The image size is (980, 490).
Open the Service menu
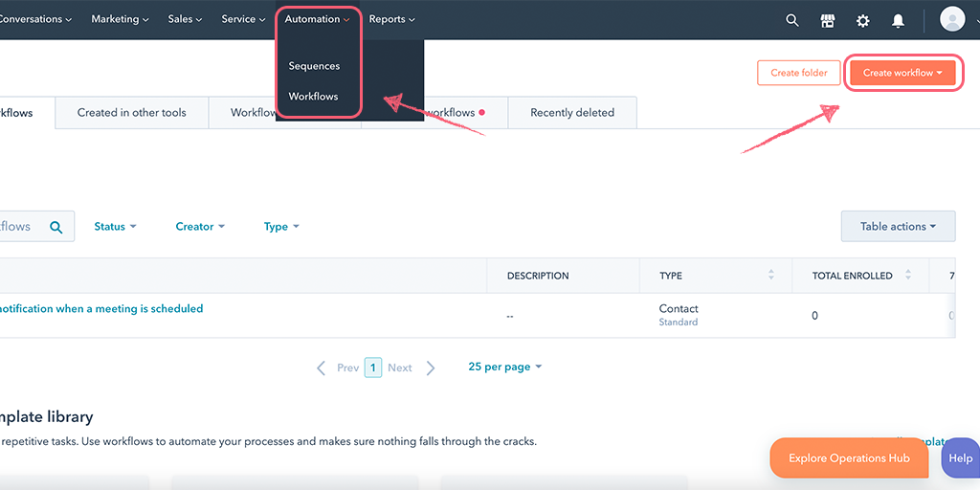point(242,19)
